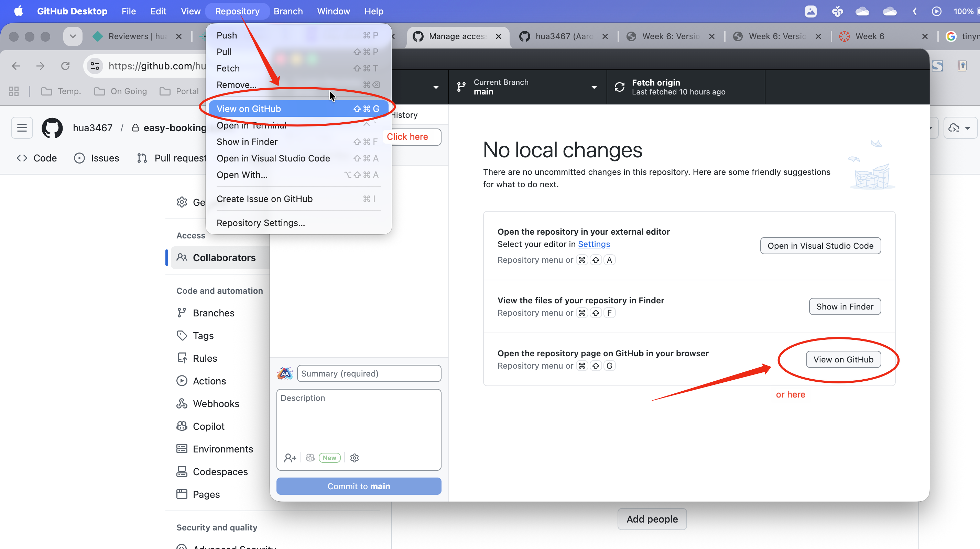Select Create Issue on GitHub
Viewport: 980px width, 549px height.
(298, 199)
